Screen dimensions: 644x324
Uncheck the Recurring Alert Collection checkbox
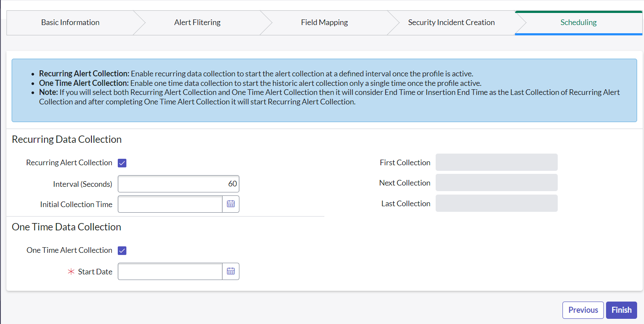[x=122, y=163]
